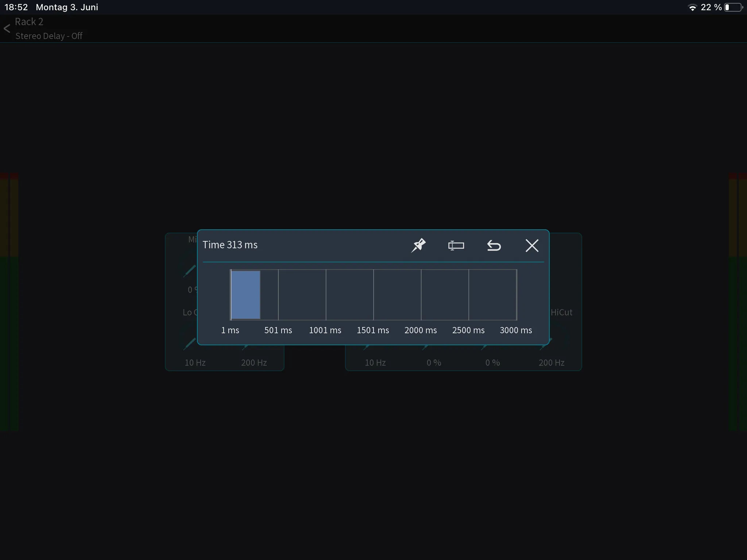Tap the Wi-Fi status icon
This screenshot has width=747, height=560.
[x=692, y=7]
